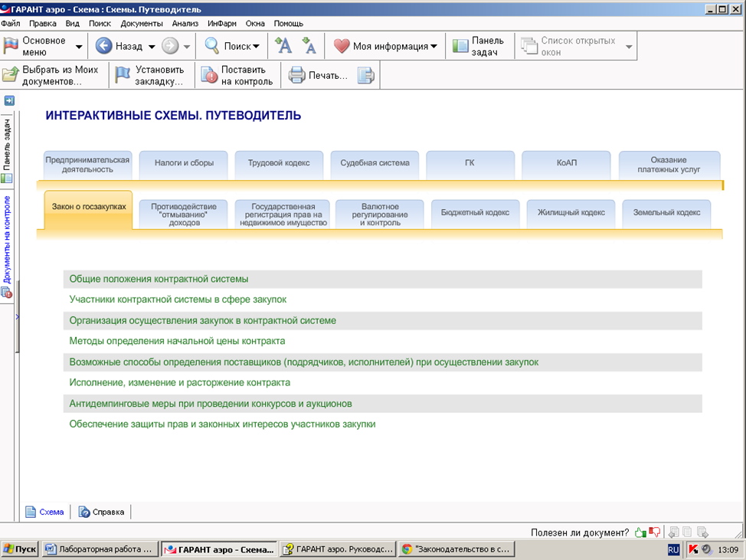
Task: Select the Жилищный кодекс tab
Action: coord(571,212)
